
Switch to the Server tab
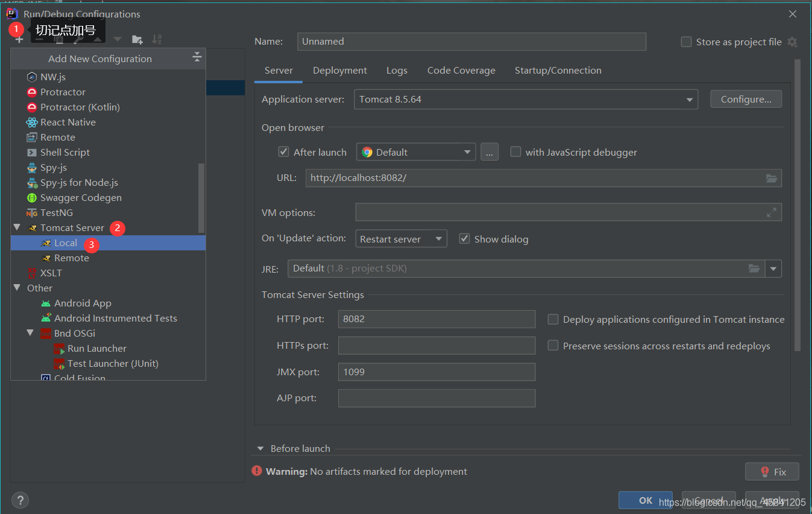tap(279, 70)
